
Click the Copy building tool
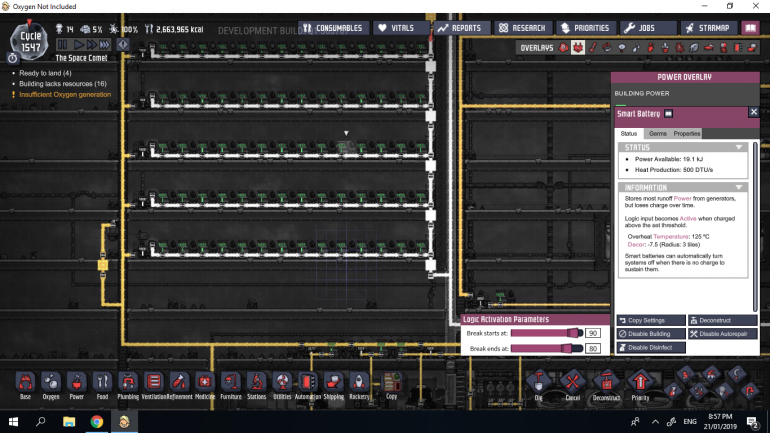tap(391, 385)
